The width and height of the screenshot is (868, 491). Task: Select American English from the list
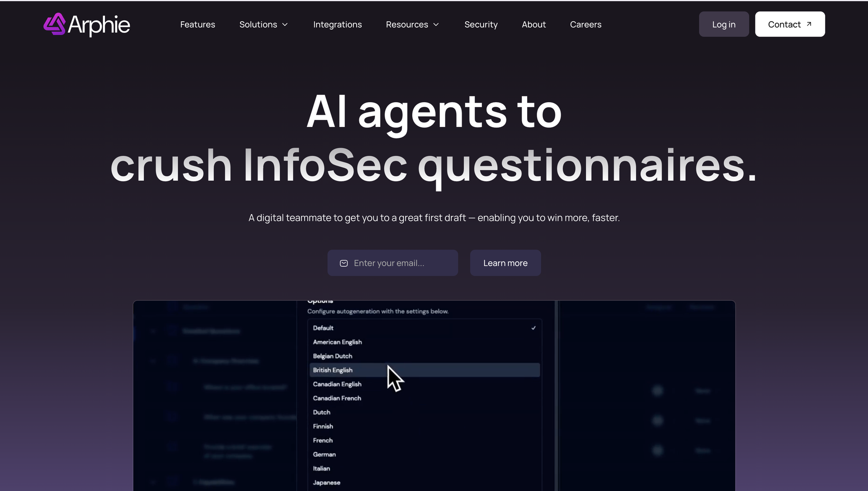pos(337,342)
